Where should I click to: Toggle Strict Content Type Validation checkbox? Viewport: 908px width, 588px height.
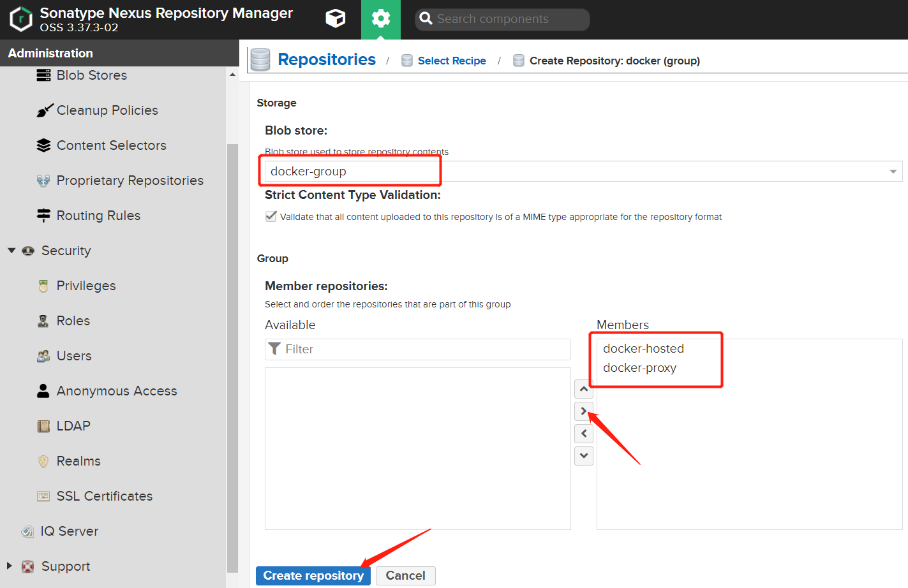pyautogui.click(x=271, y=216)
